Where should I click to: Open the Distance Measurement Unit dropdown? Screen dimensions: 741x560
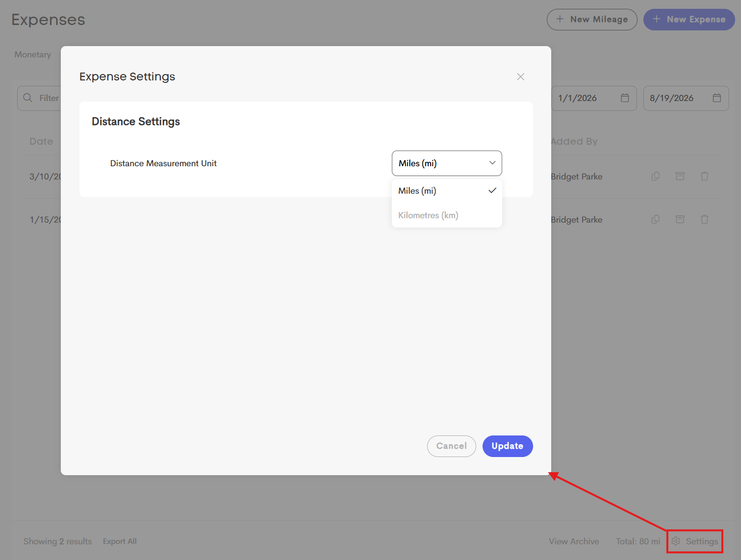(x=447, y=163)
